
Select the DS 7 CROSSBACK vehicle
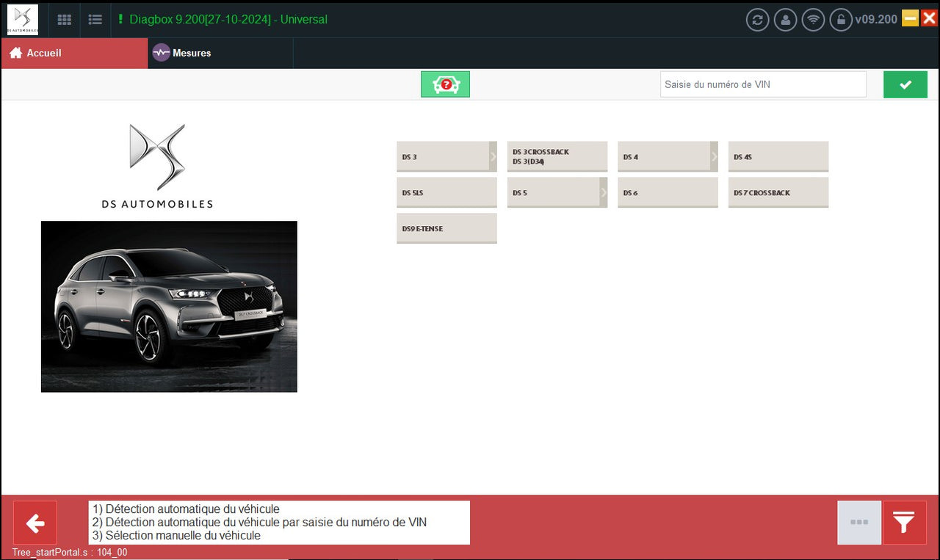778,192
